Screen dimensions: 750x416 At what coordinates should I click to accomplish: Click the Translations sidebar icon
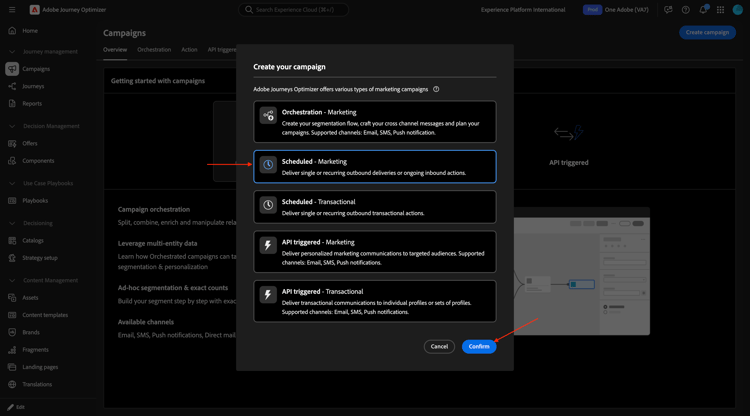12,384
